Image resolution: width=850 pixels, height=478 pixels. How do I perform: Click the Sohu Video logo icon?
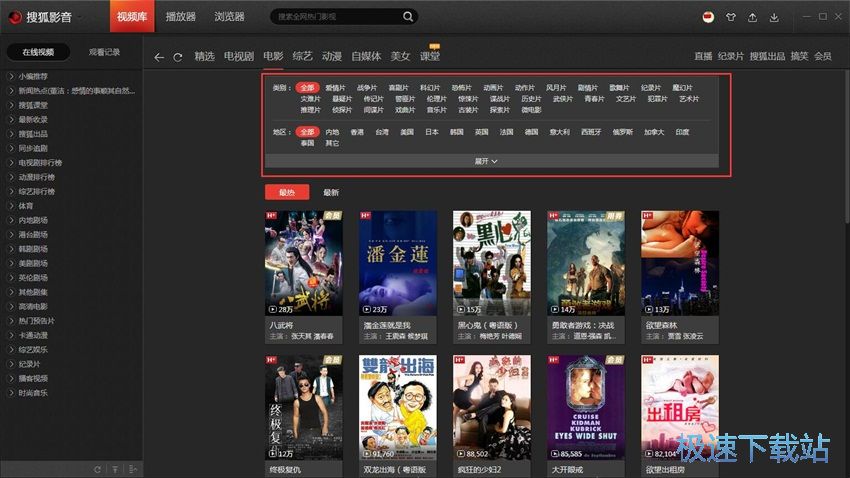pos(15,17)
